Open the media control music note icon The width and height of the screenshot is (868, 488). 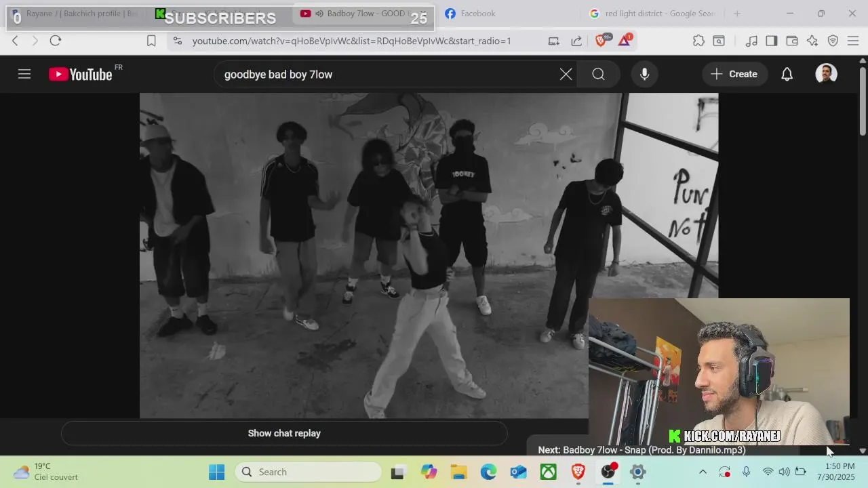point(751,41)
